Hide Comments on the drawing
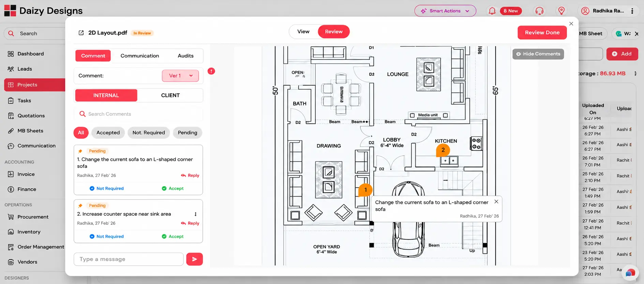The image size is (644, 284). (x=538, y=54)
